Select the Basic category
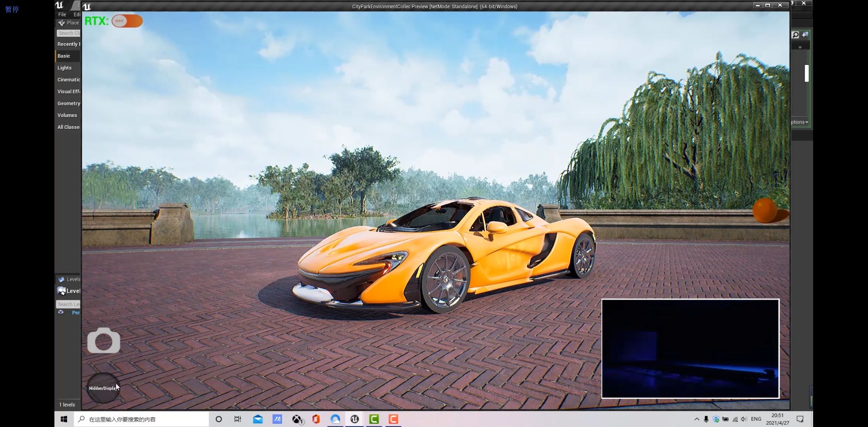 68,56
